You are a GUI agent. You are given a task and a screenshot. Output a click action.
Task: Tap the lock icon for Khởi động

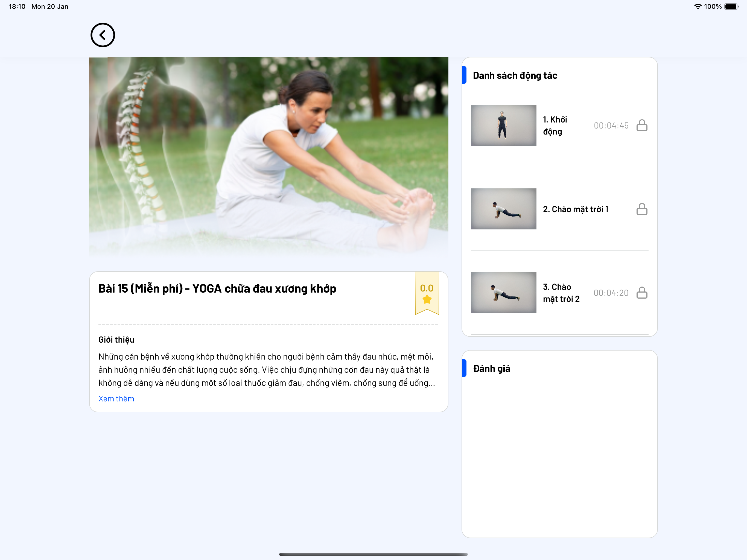pyautogui.click(x=642, y=125)
